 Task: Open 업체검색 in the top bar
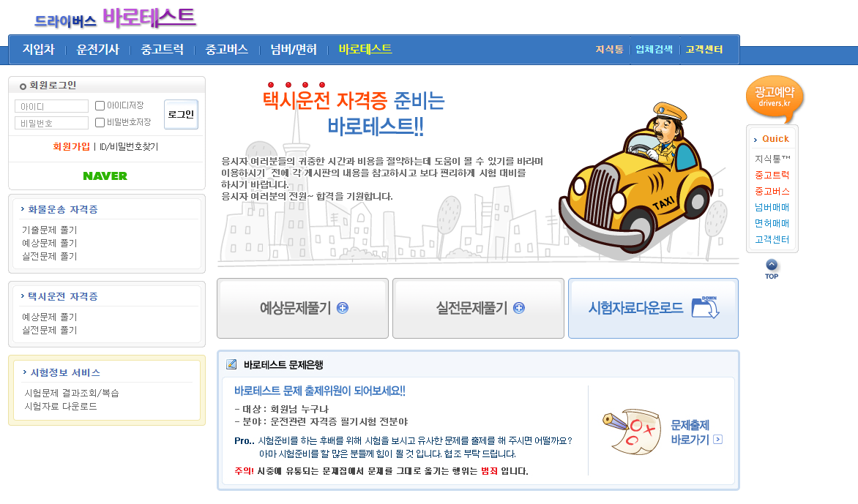[654, 49]
